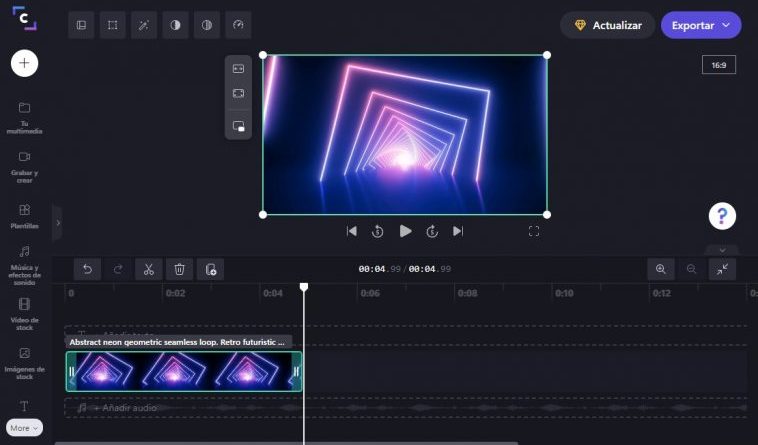Select the magic wand filters tool
Image resolution: width=758 pixels, height=445 pixels.
click(x=143, y=25)
